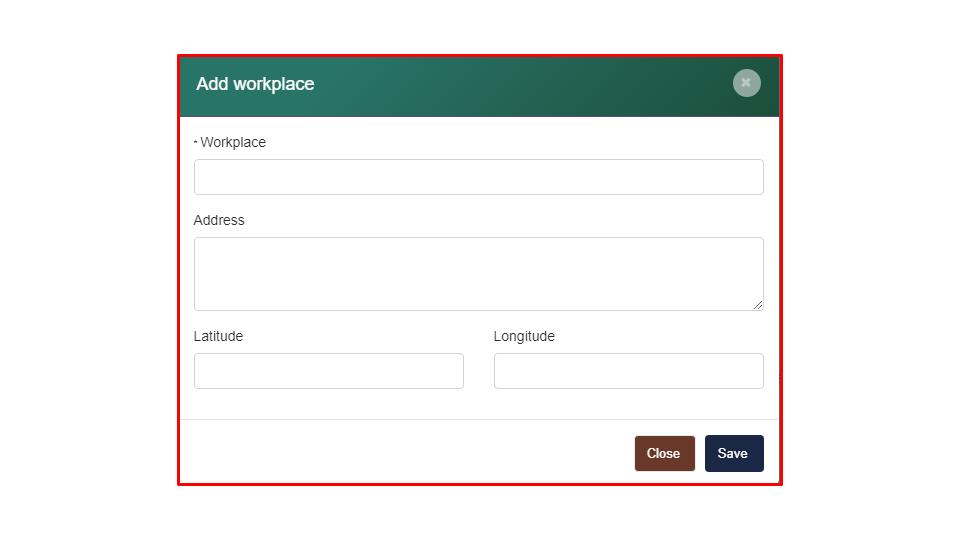960x540 pixels.
Task: Click the Latitude label text
Action: (x=218, y=336)
